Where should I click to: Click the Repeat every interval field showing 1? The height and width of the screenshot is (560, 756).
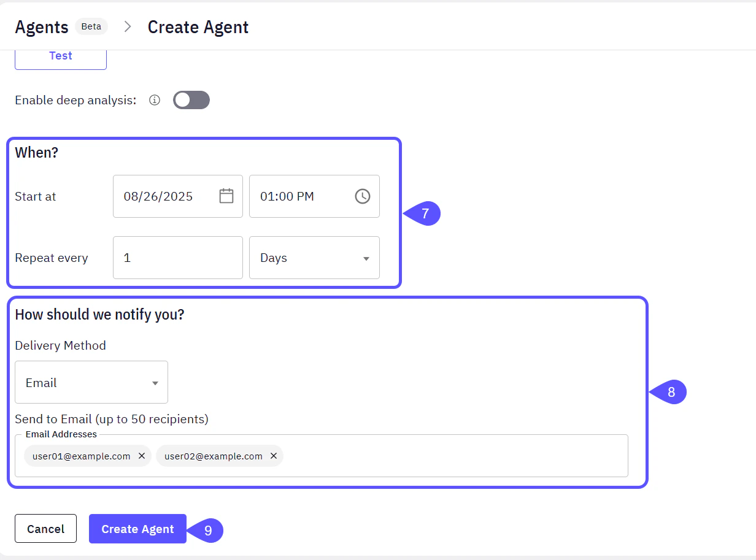[x=177, y=258]
